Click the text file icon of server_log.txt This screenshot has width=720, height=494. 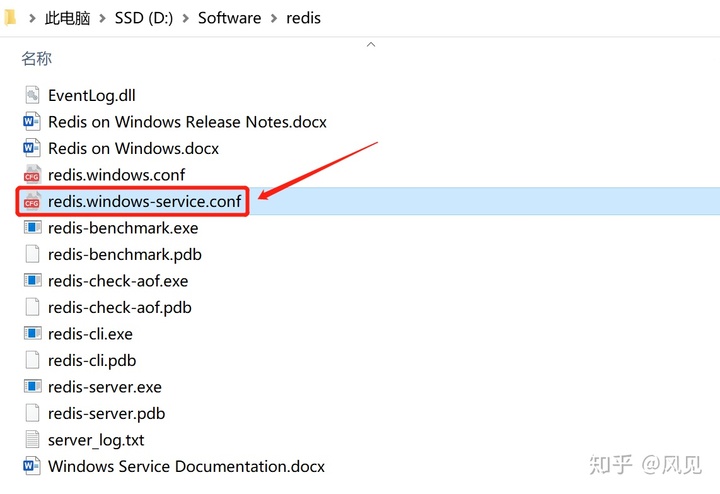coord(32,439)
